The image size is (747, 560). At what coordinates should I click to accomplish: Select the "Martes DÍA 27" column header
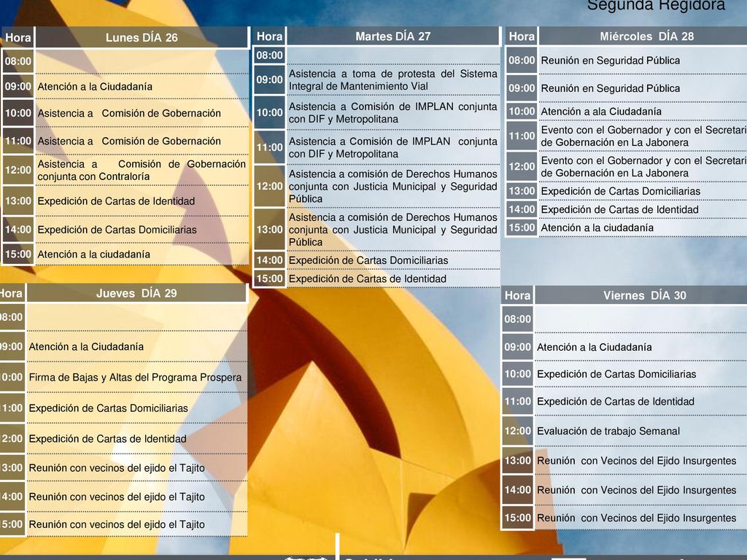coord(393,36)
